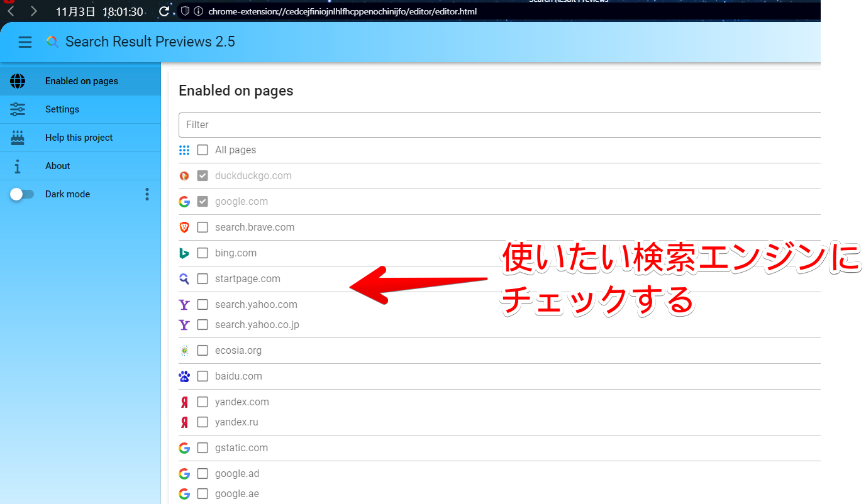
Task: Check the gstatic.com checkbox
Action: [x=203, y=448]
